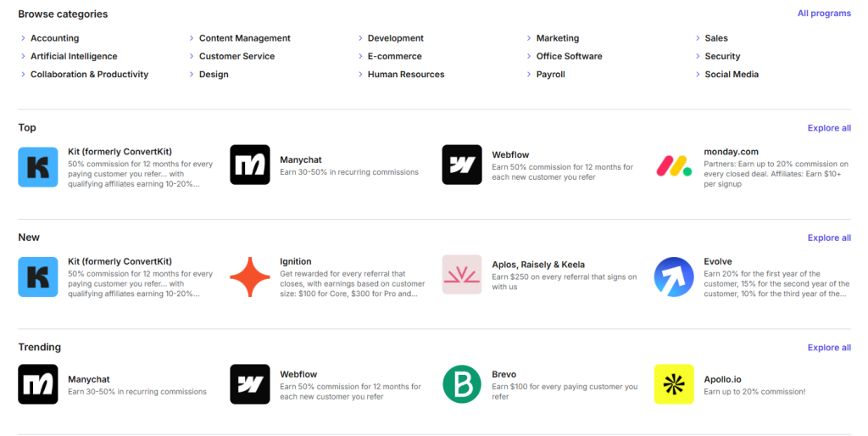This screenshot has width=868, height=436.
Task: Click the Apollo.io yellow logo
Action: point(674,384)
